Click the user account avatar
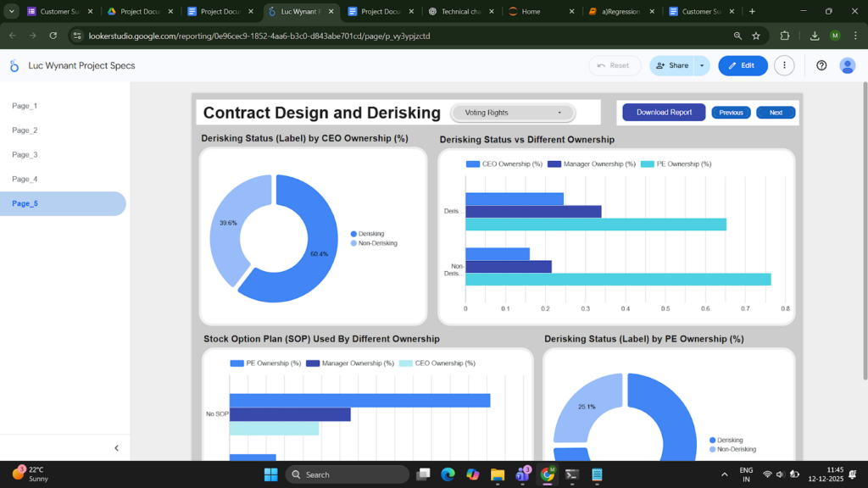This screenshot has height=488, width=868. (x=847, y=65)
